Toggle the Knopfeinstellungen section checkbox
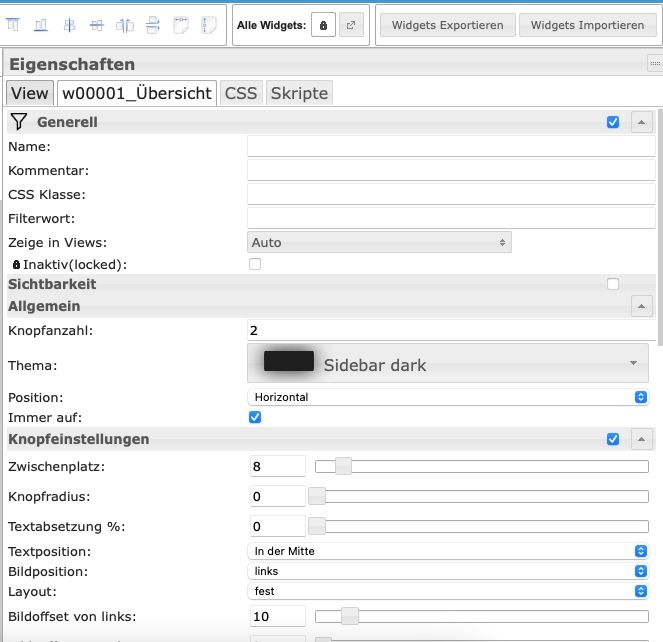The width and height of the screenshot is (663, 642). (x=613, y=439)
